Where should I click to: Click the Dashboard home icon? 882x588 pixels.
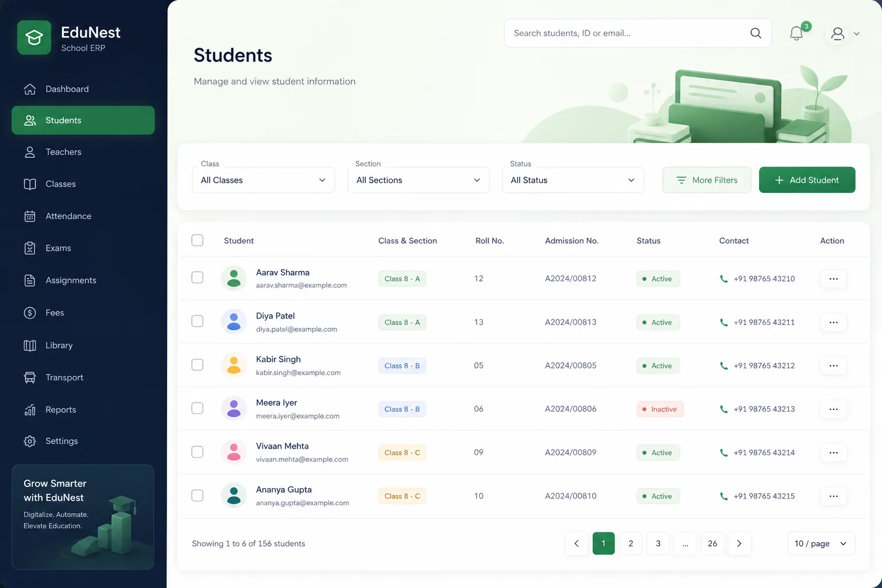pos(30,89)
